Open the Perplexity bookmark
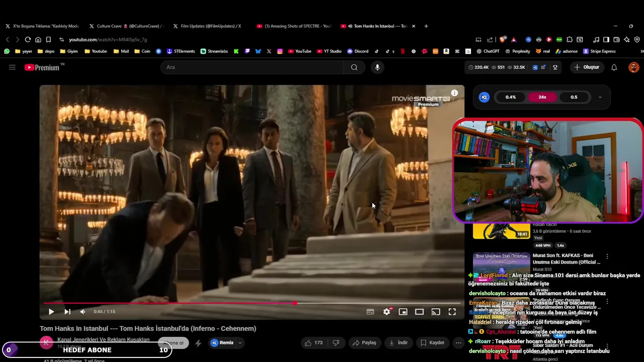 coord(518,51)
